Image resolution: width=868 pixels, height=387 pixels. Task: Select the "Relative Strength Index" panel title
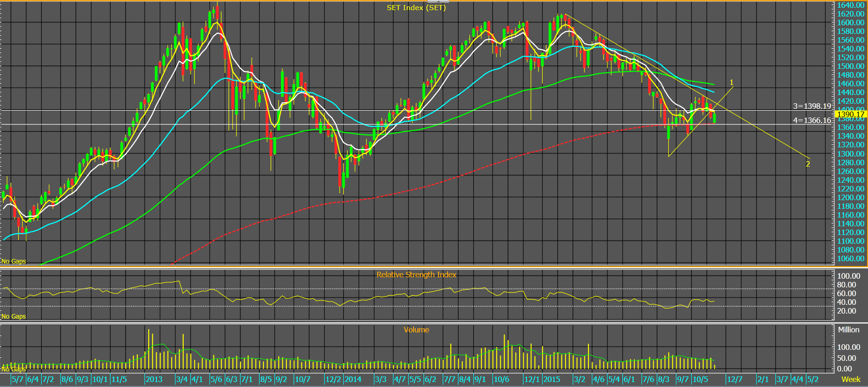[x=416, y=275]
